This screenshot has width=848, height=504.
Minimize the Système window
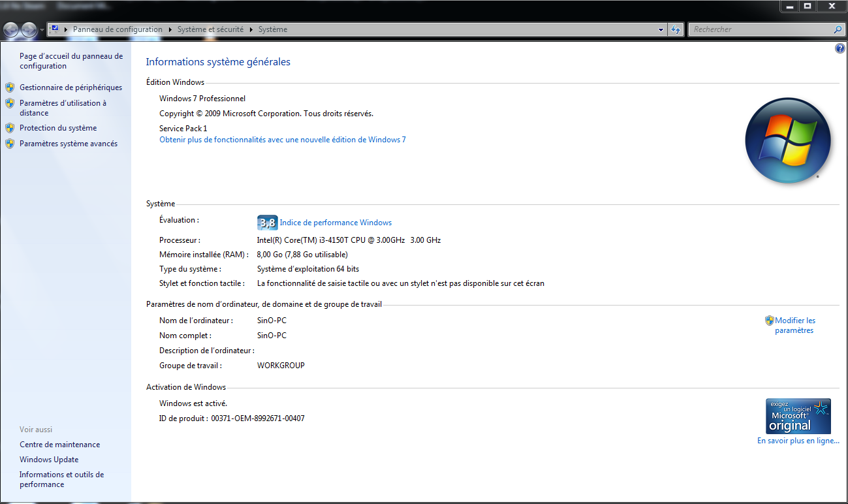(790, 6)
